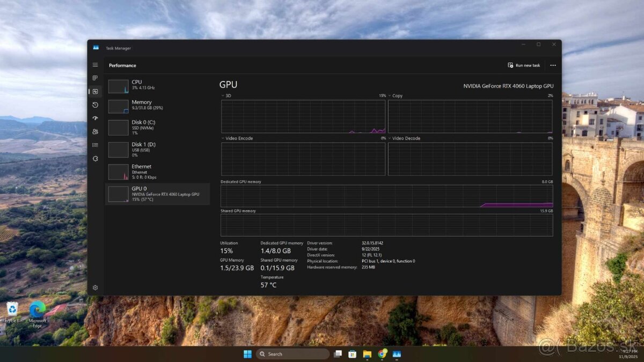Select the Ethernet performance entry
The image size is (644, 362).
tap(156, 171)
